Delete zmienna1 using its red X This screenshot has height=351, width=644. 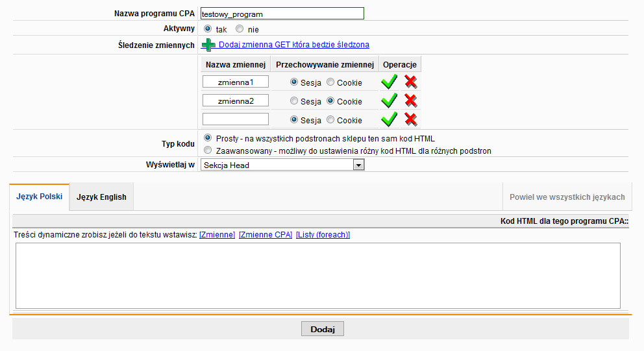[x=411, y=82]
